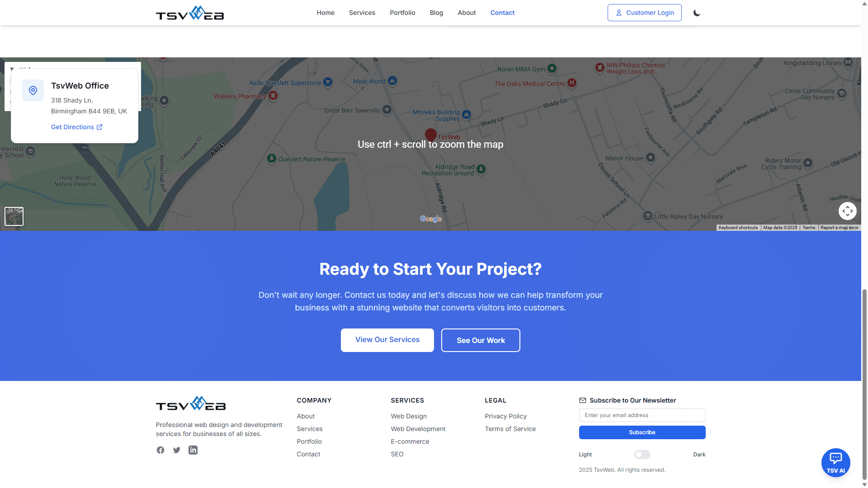Toggle dark mode moon icon in header
Image resolution: width=868 pixels, height=488 pixels.
pos(697,13)
